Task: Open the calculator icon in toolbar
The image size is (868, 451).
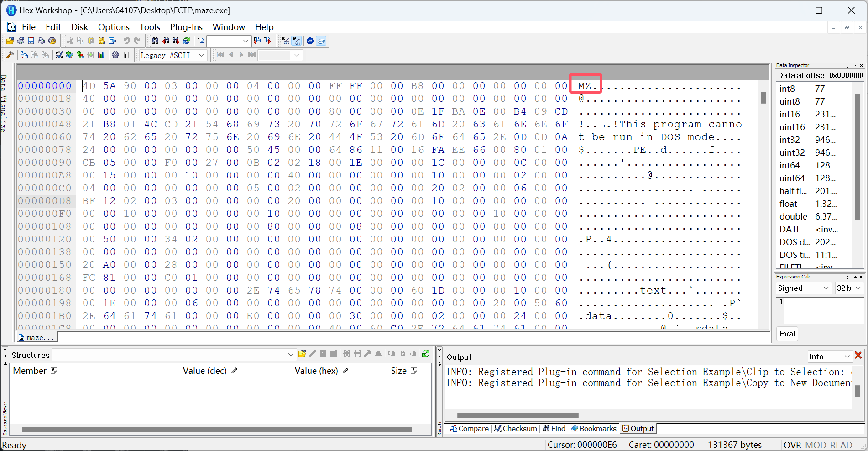Action: point(126,55)
